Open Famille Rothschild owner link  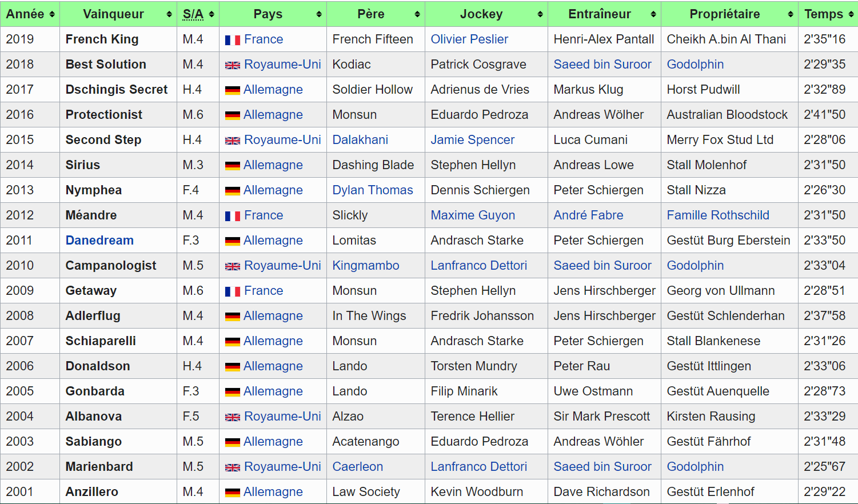click(718, 215)
